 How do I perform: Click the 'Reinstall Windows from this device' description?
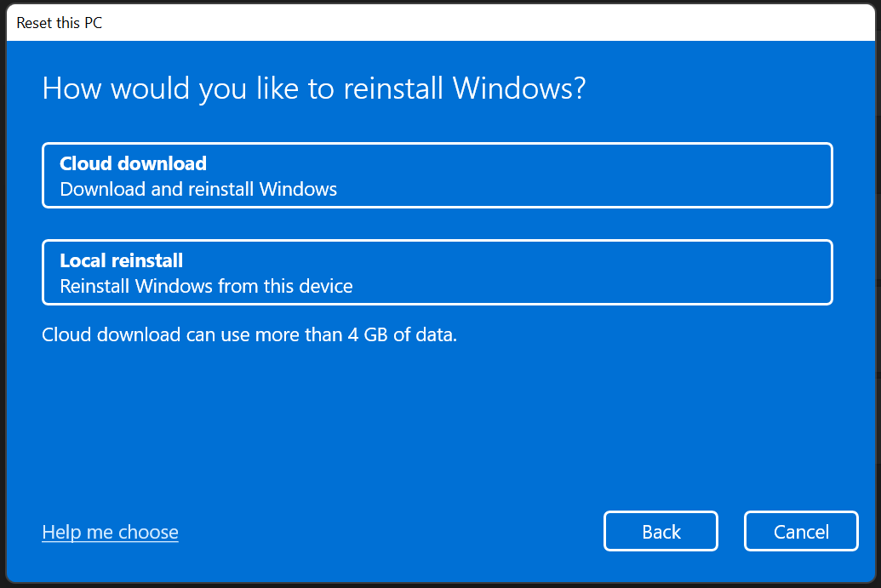(x=206, y=286)
